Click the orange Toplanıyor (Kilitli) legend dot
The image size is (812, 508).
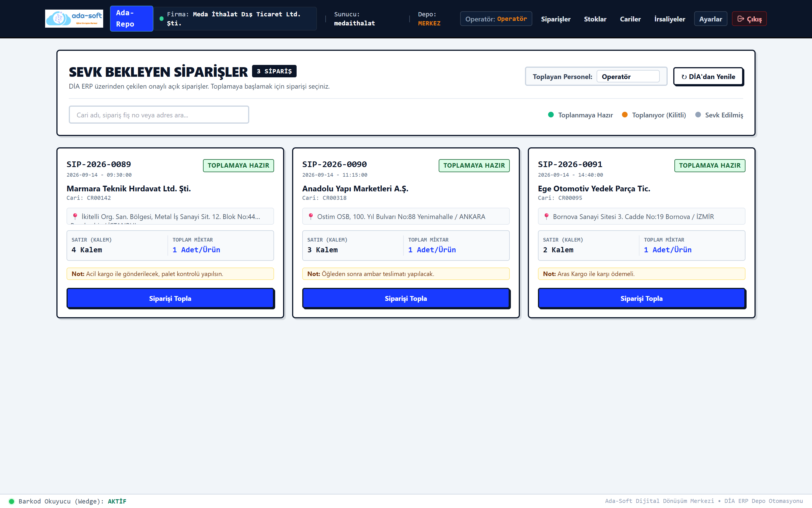tap(625, 115)
